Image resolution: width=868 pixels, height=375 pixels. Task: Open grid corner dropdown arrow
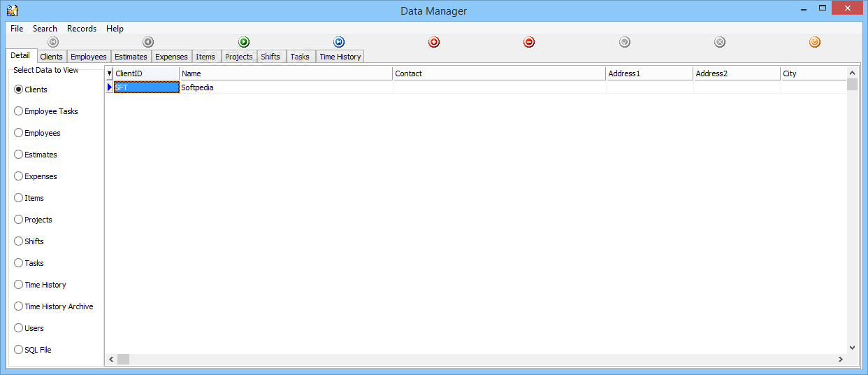point(109,73)
